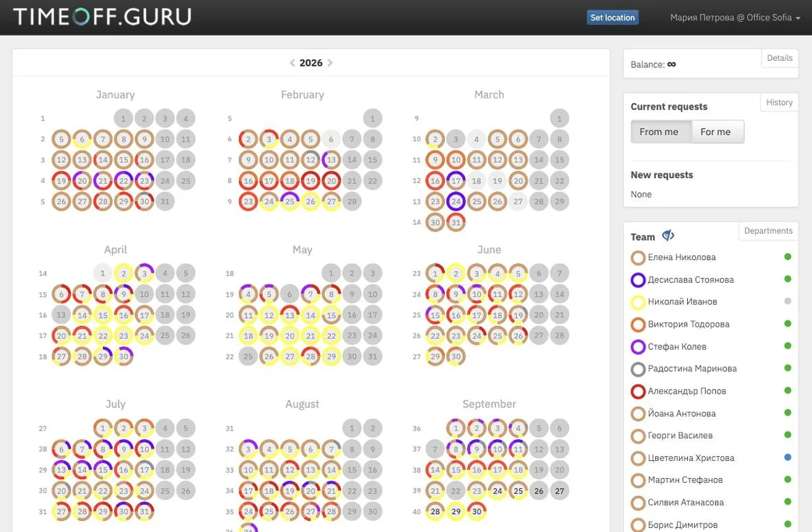Pick July 9 on the calendar
The width and height of the screenshot is (812, 532).
click(123, 449)
